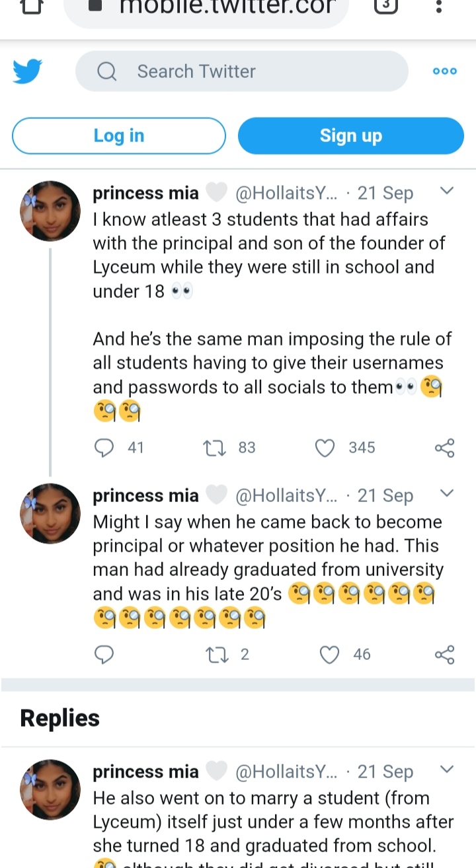Open the princess mia name link in replies
This screenshot has height=868, width=476.
[x=145, y=772]
